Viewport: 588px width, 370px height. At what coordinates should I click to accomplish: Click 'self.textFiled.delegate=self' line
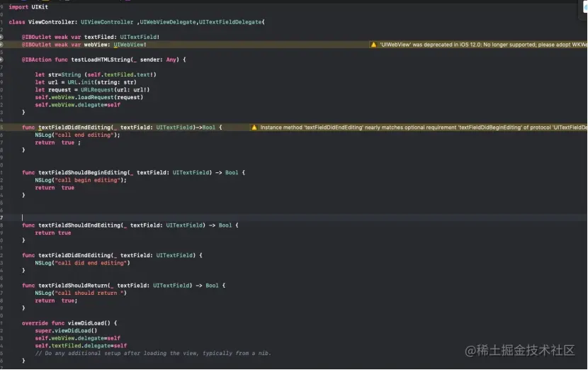click(x=81, y=346)
